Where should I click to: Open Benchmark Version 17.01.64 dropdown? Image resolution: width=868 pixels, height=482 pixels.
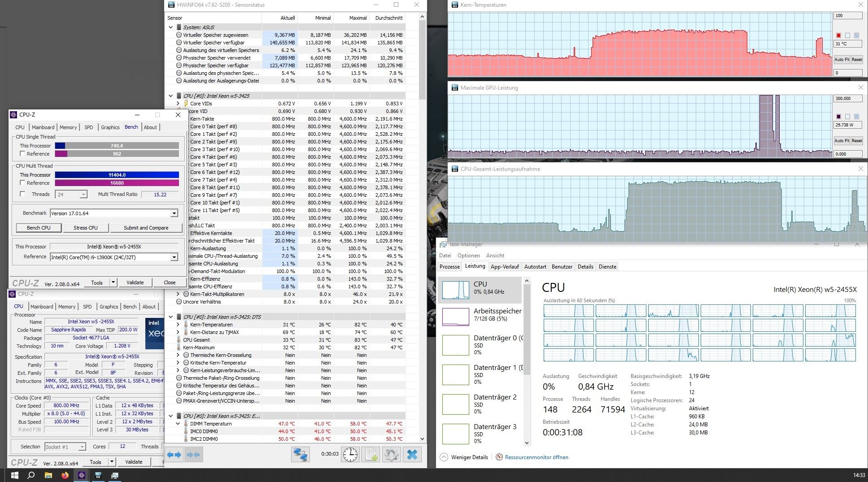tap(174, 213)
